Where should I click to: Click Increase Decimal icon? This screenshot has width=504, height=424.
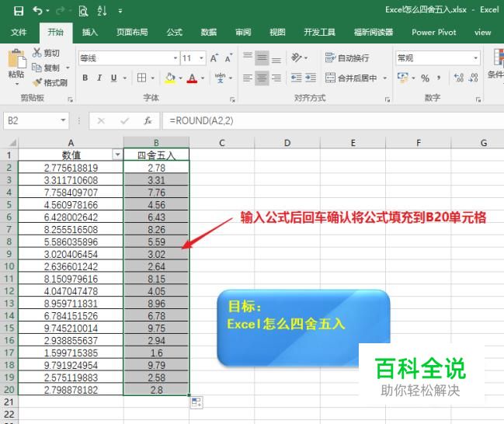point(459,78)
